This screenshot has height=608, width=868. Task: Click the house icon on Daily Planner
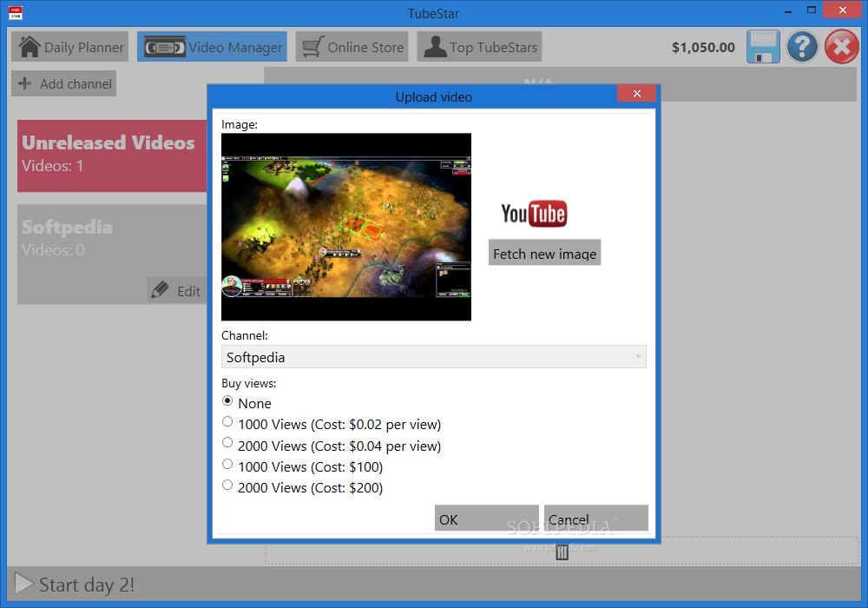[29, 47]
